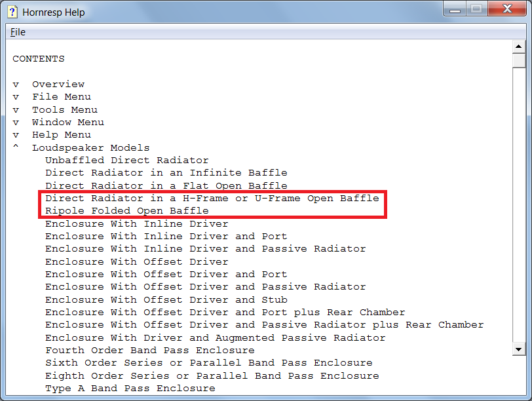
Task: Open Offset Driver and Port plus Rear Chamber
Action: 225,312
